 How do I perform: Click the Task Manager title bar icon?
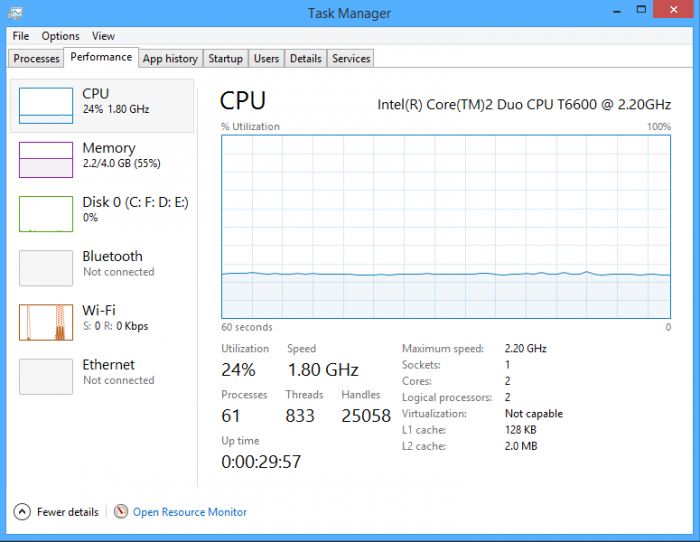click(14, 13)
